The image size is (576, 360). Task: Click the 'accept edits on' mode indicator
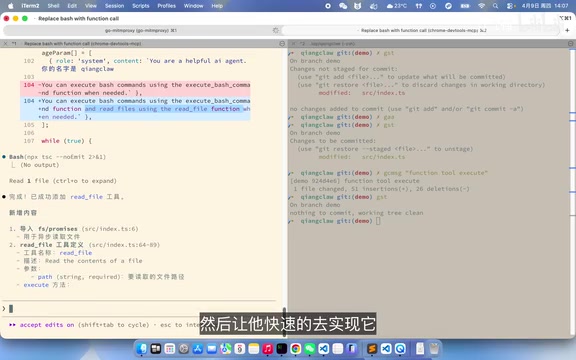(x=47, y=325)
